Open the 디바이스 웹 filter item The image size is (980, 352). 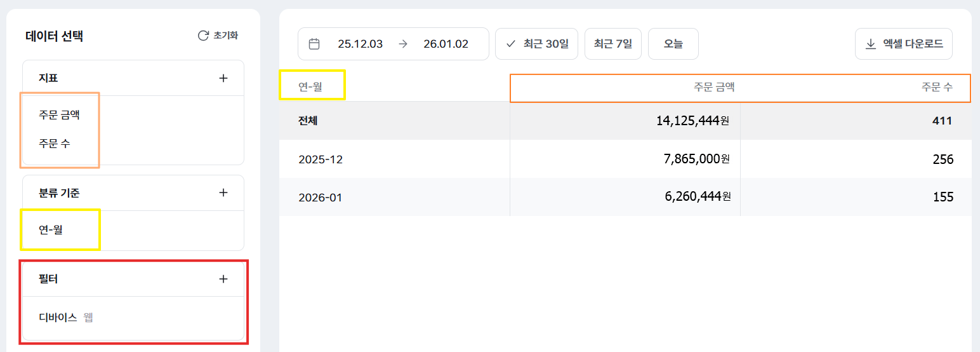pos(66,317)
